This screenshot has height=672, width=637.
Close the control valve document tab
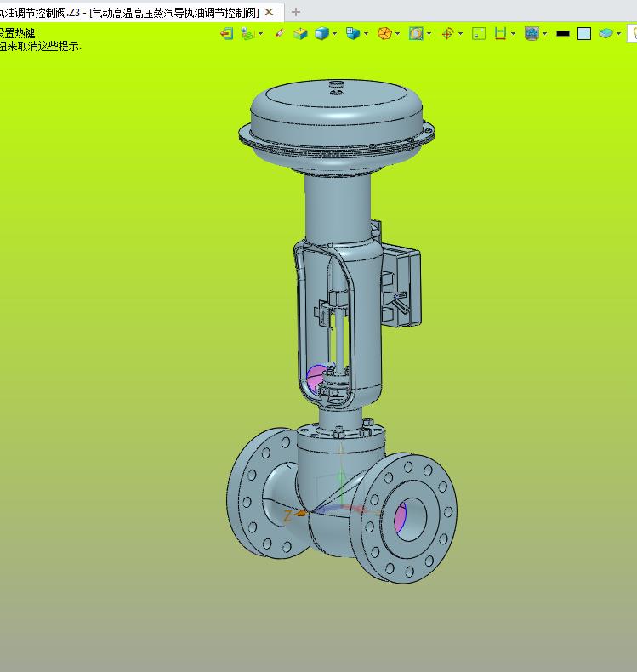click(269, 12)
